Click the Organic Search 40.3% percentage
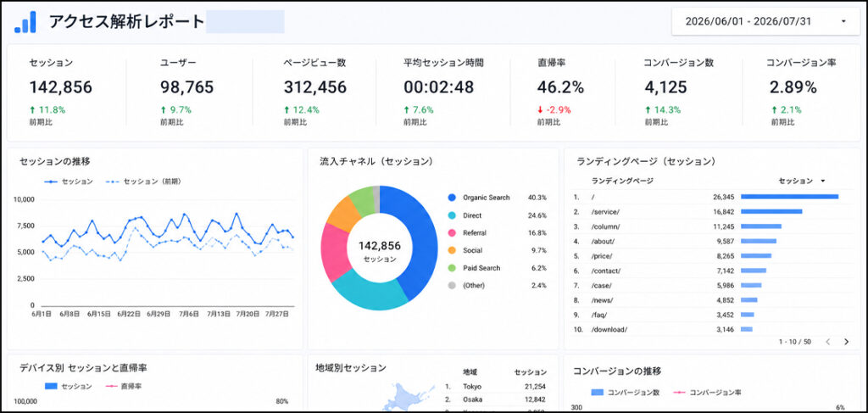The height and width of the screenshot is (413, 868). (x=537, y=198)
